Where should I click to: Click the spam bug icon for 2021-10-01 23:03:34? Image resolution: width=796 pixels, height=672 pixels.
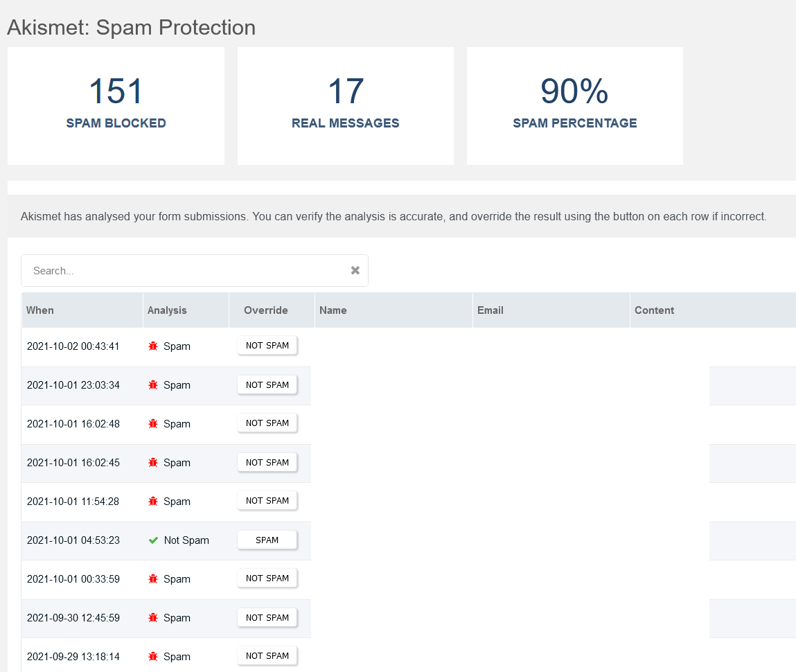coord(153,385)
